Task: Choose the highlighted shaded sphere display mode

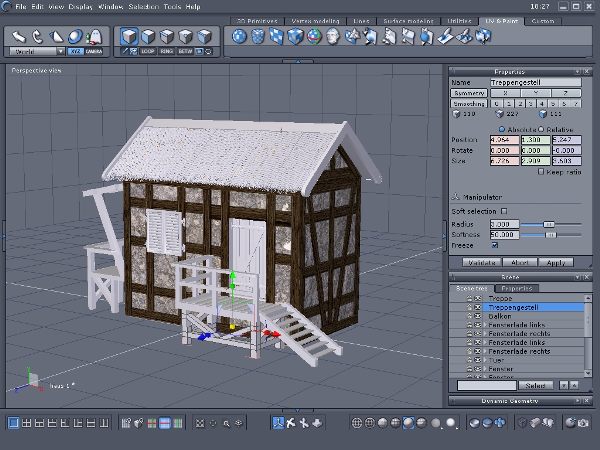Action: (408, 423)
